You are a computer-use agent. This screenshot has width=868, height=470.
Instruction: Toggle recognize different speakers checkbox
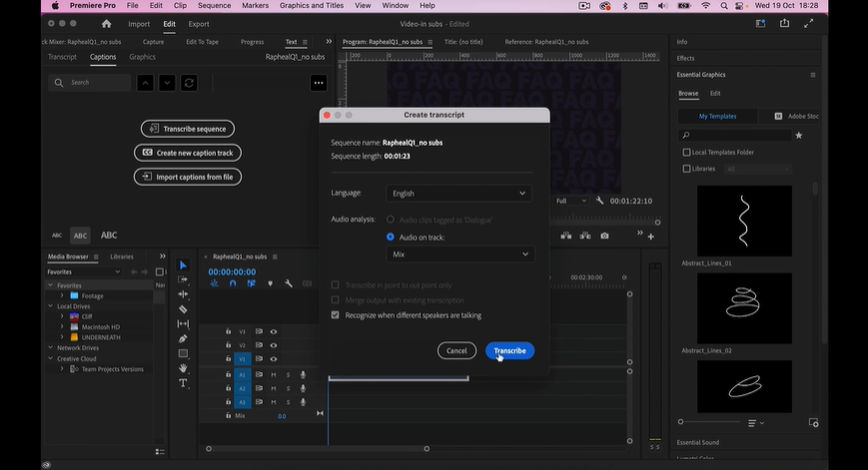[335, 315]
